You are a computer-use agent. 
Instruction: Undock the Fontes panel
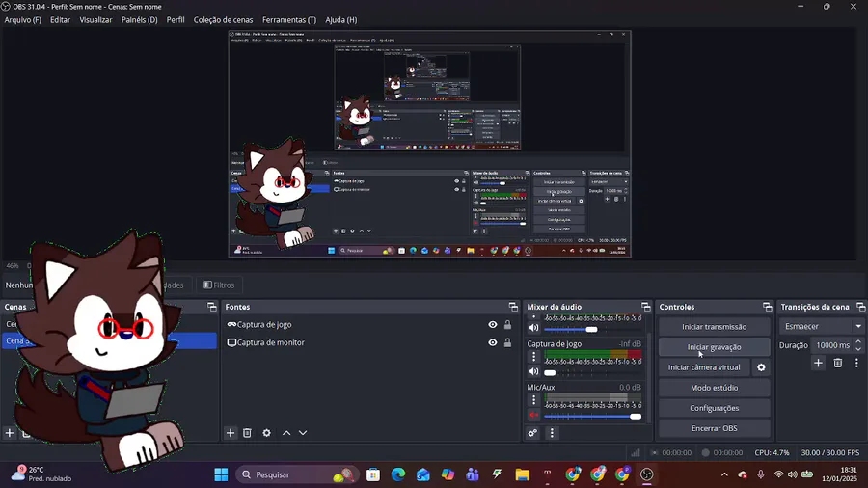point(513,307)
